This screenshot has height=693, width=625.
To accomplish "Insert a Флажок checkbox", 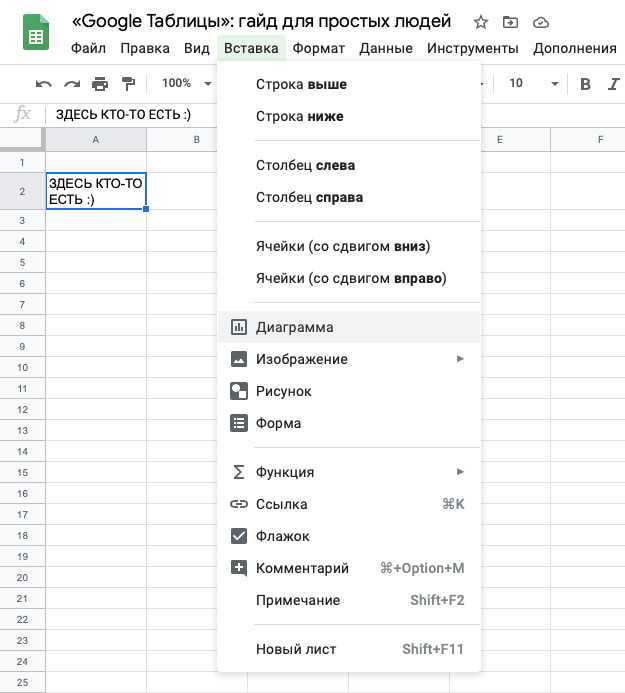I will [239, 536].
